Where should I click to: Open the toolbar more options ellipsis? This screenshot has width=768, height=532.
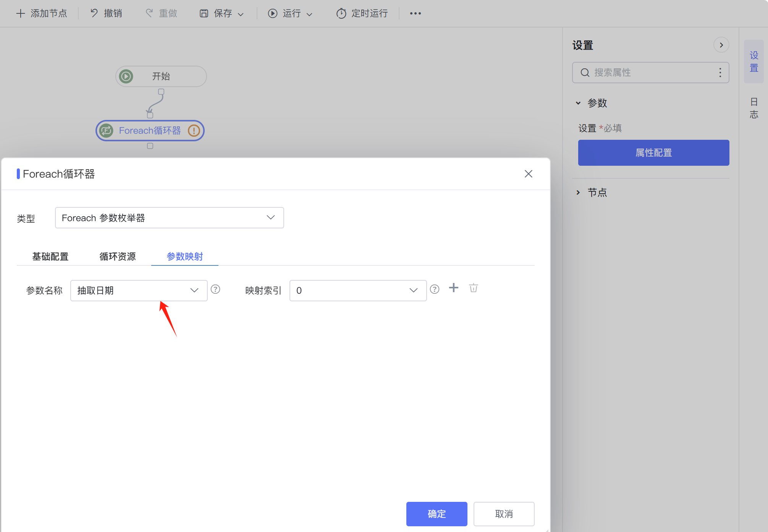click(x=416, y=13)
